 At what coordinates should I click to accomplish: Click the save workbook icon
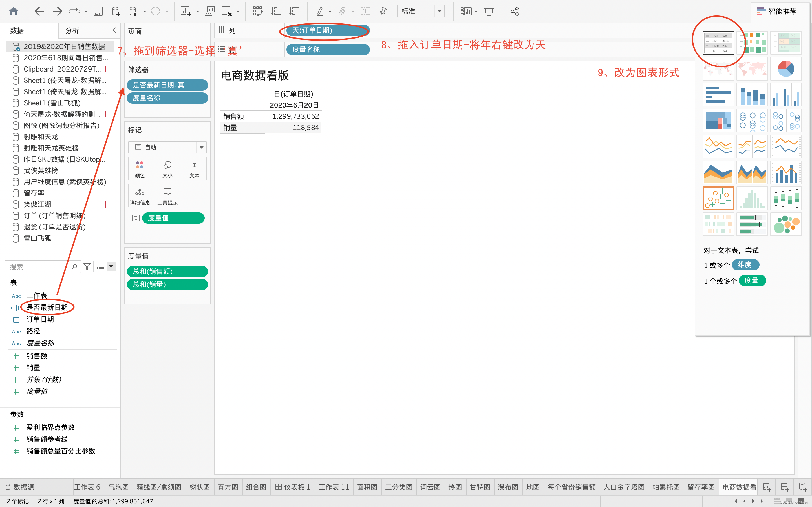click(98, 11)
